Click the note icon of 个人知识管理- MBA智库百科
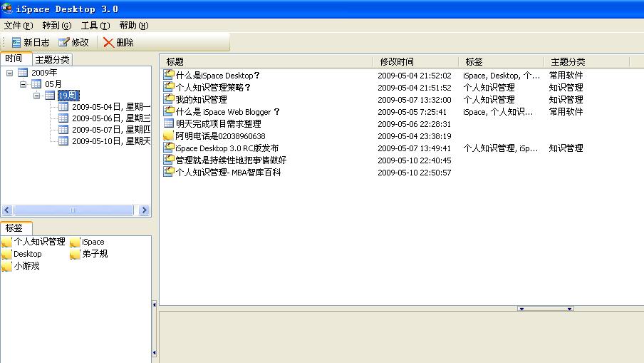The image size is (644, 363). coord(168,171)
